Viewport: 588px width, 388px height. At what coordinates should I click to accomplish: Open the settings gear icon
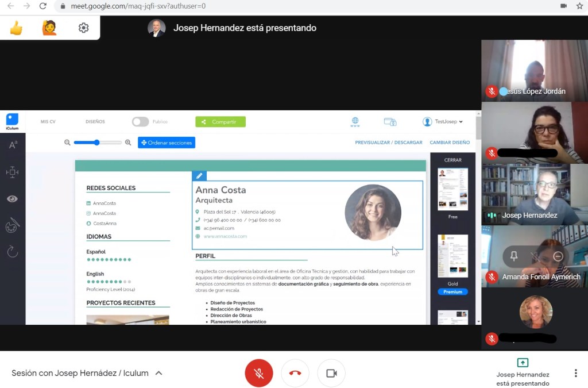click(83, 28)
